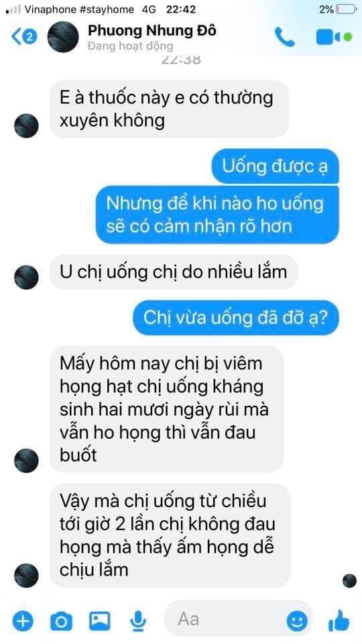Tap sender avatar beside 'xuyên không' message
This screenshot has height=644, width=362.
(26, 125)
